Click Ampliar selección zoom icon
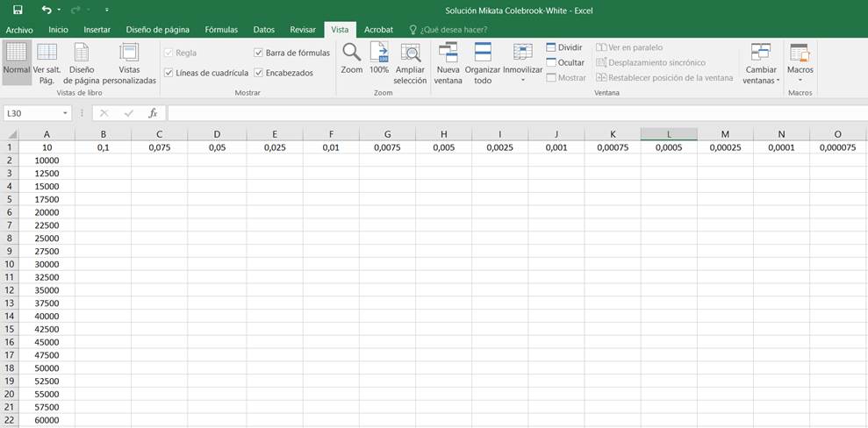 click(x=410, y=53)
